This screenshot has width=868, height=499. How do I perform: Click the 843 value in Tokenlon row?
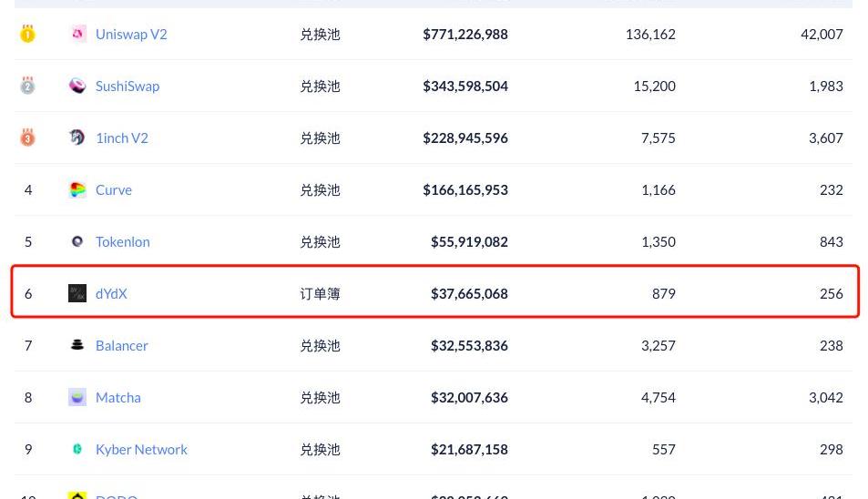(x=832, y=241)
